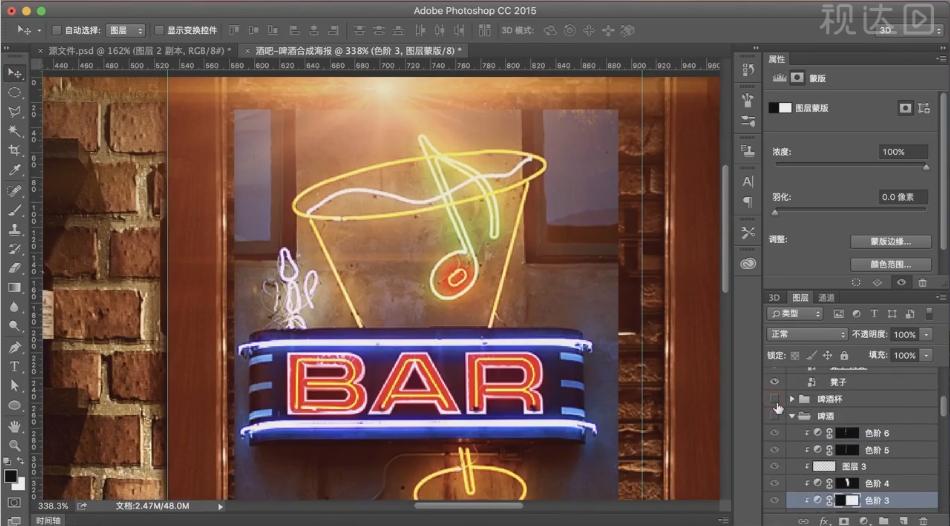Click the 蒙版边缘... button
This screenshot has width=950, height=526.
[x=891, y=241]
